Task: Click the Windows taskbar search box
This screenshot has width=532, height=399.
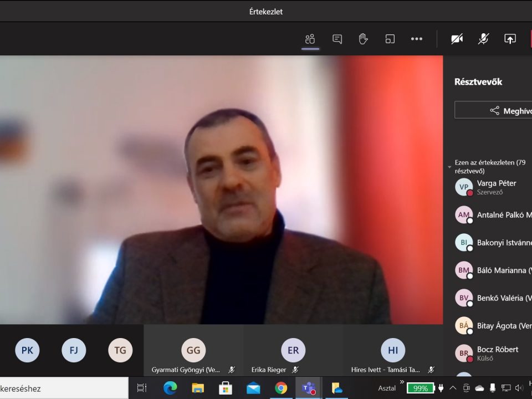Action: pyautogui.click(x=61, y=388)
